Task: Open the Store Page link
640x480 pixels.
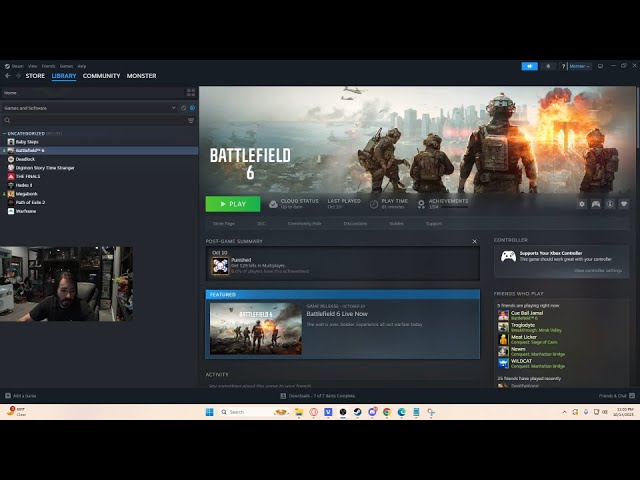Action: click(224, 224)
